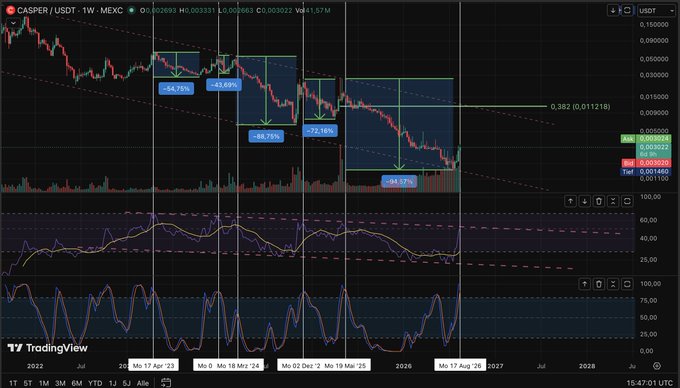
Task: Move stochastic pane up with arrow icon
Action: (585, 284)
